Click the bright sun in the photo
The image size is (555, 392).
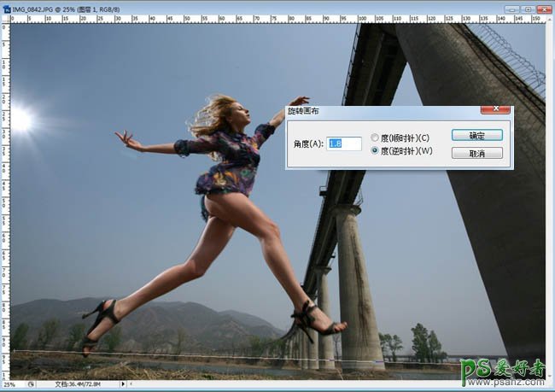(20, 120)
